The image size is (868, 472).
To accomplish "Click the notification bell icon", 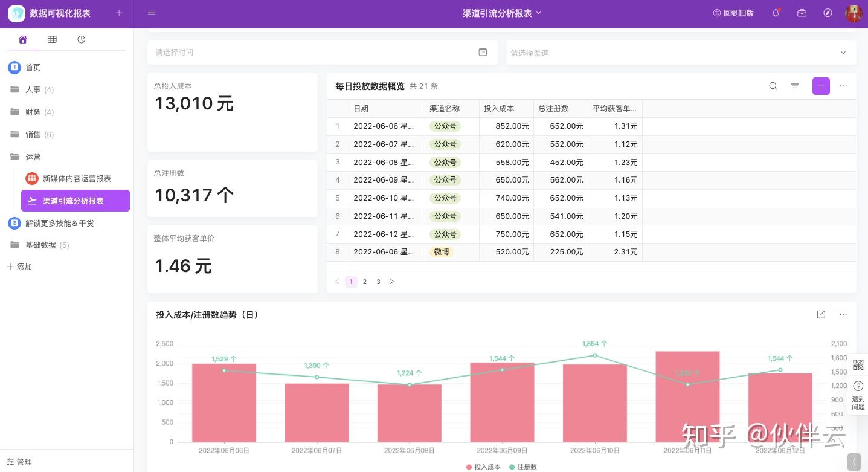I will pyautogui.click(x=776, y=13).
